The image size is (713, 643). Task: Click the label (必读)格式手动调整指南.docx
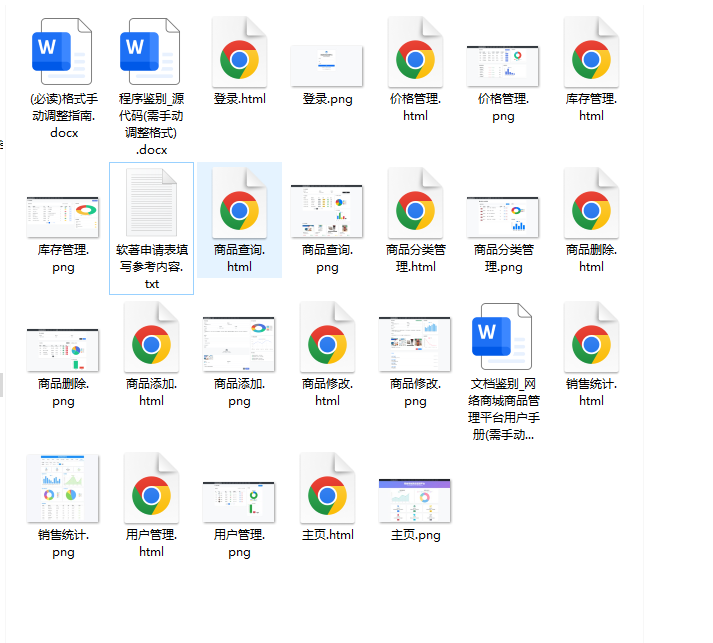pos(64,116)
